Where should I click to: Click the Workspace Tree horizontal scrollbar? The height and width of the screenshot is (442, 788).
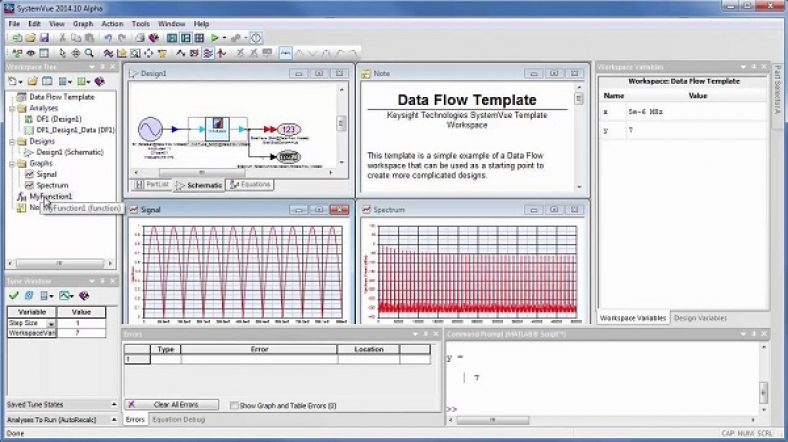pyautogui.click(x=60, y=263)
